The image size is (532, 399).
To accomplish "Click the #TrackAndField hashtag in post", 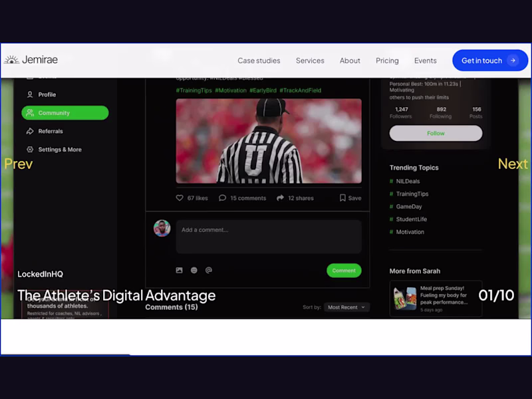I will [301, 90].
